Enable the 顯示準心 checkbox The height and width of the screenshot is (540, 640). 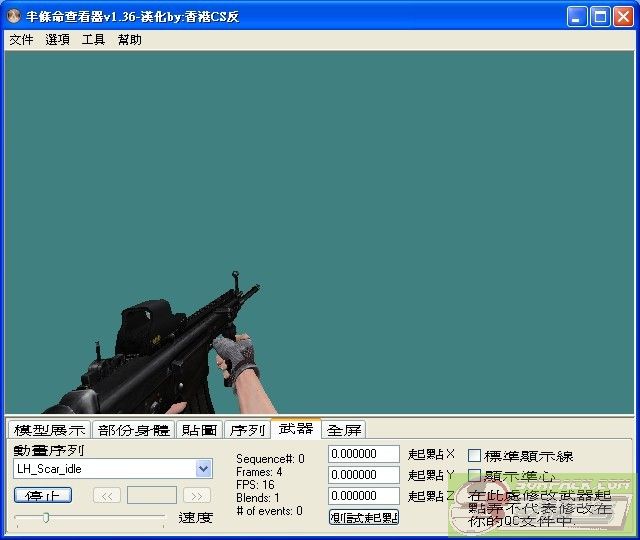point(474,475)
